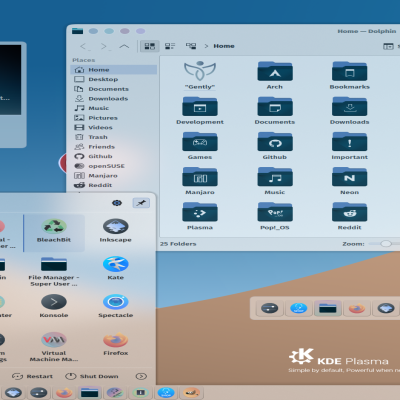Launch Konsole from the app launcher

[54, 306]
